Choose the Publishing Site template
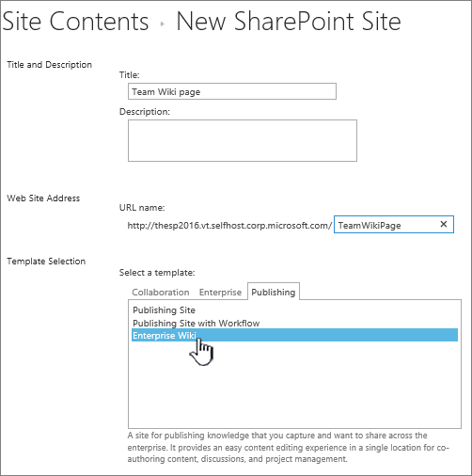The image size is (472, 476). [x=164, y=310]
